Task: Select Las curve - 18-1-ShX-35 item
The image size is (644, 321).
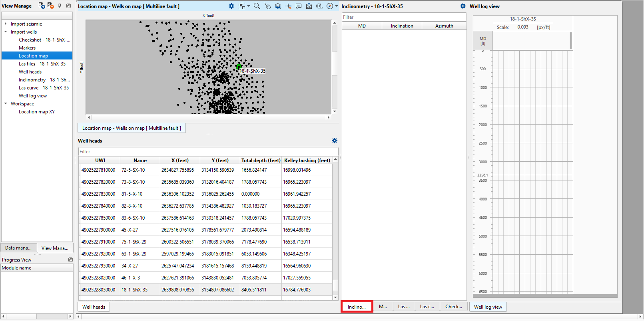Action: click(44, 88)
